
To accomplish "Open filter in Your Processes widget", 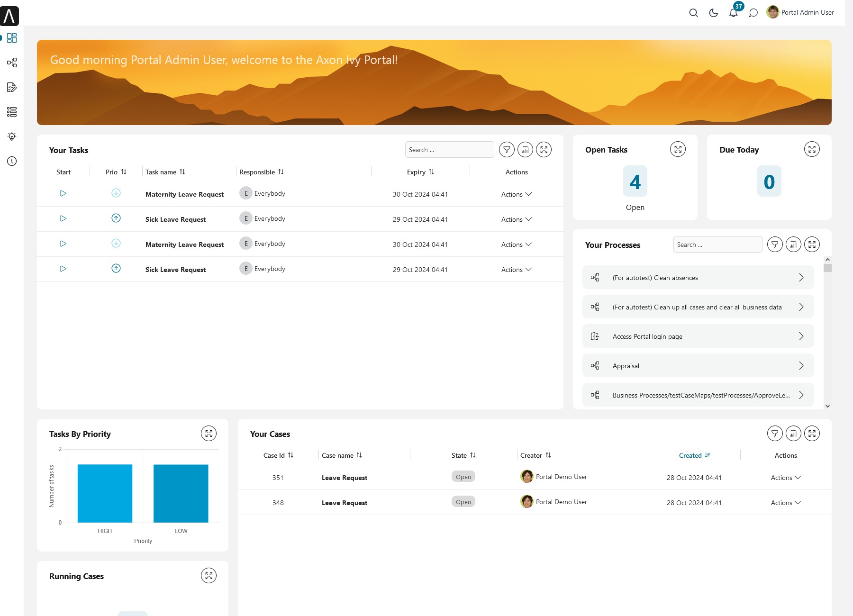I will (775, 245).
